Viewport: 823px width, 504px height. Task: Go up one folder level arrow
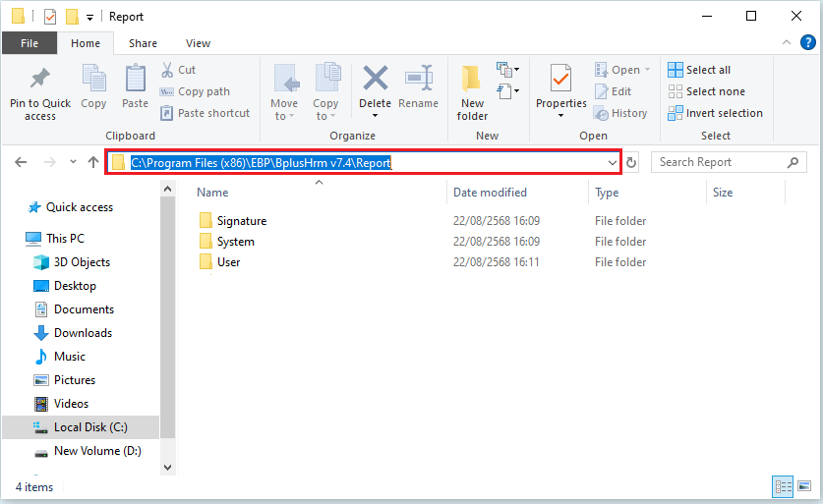tap(92, 163)
